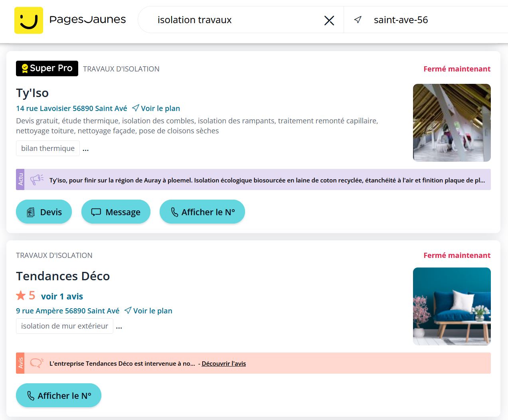Open the Tendances Déco blue sofa photo

452,306
